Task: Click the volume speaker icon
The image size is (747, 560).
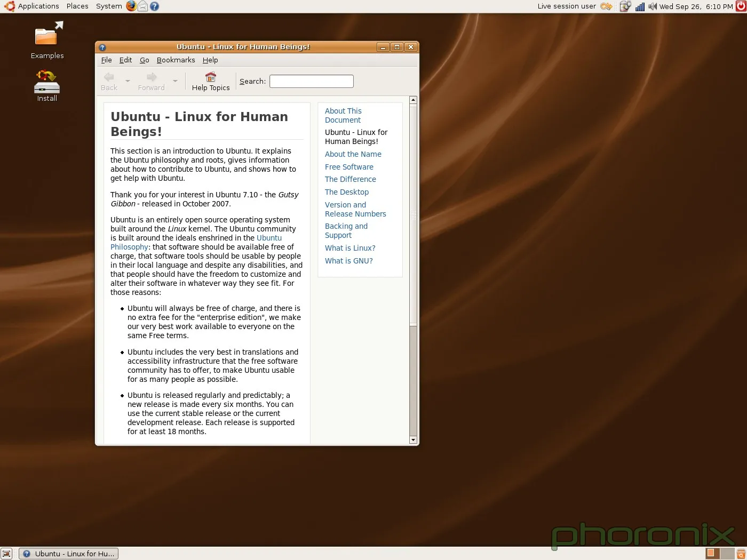Action: pyautogui.click(x=652, y=6)
